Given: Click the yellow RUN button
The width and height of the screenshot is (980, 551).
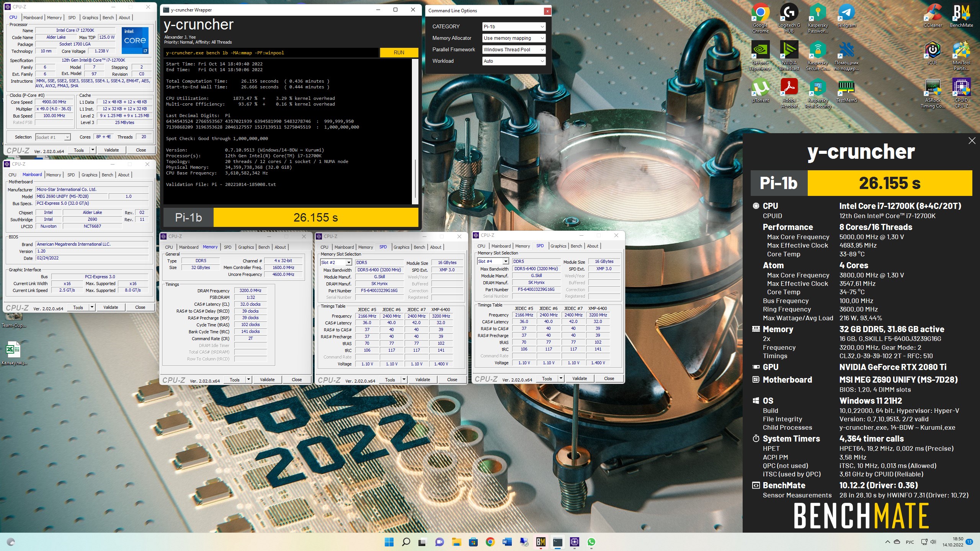Looking at the screenshot, I should tap(399, 52).
